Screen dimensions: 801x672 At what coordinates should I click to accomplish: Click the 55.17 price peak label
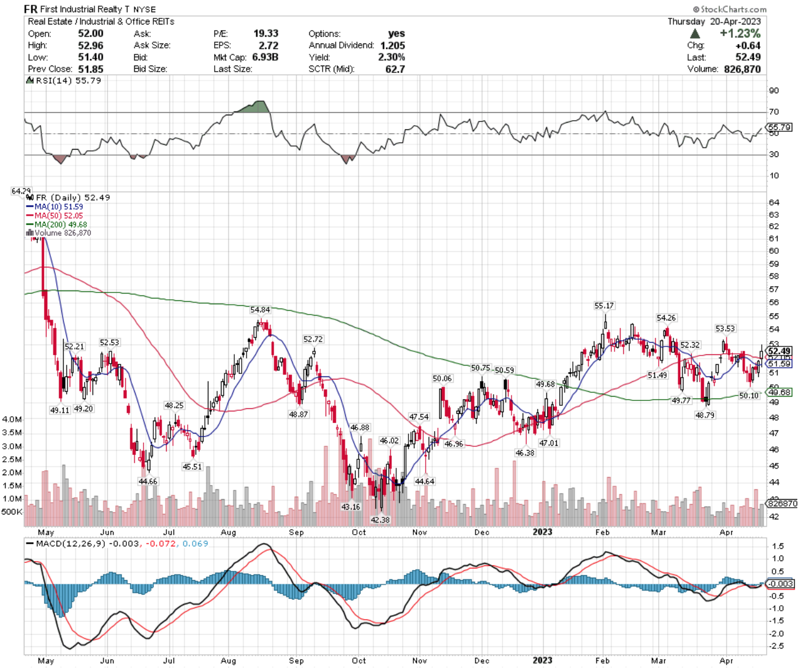point(604,305)
